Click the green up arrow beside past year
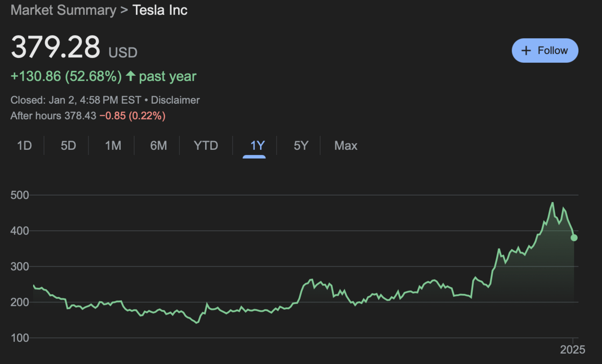Image resolution: width=602 pixels, height=364 pixels. (x=130, y=76)
